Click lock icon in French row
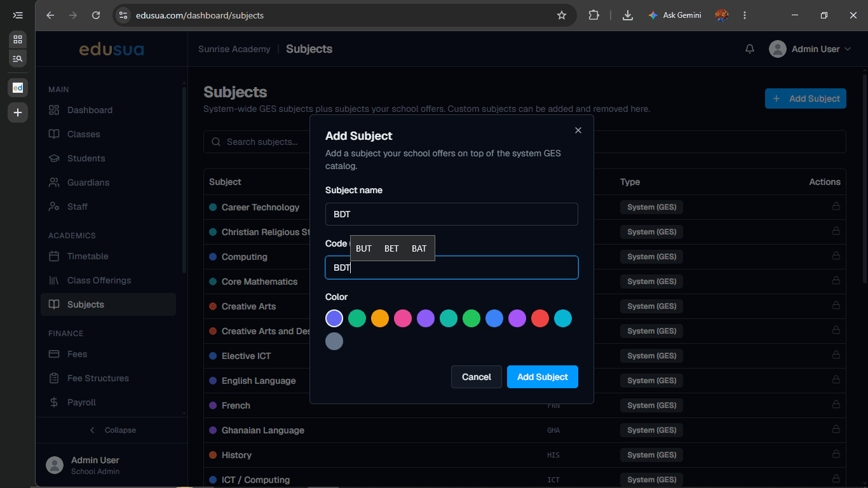Viewport: 868px width, 488px height. click(836, 405)
